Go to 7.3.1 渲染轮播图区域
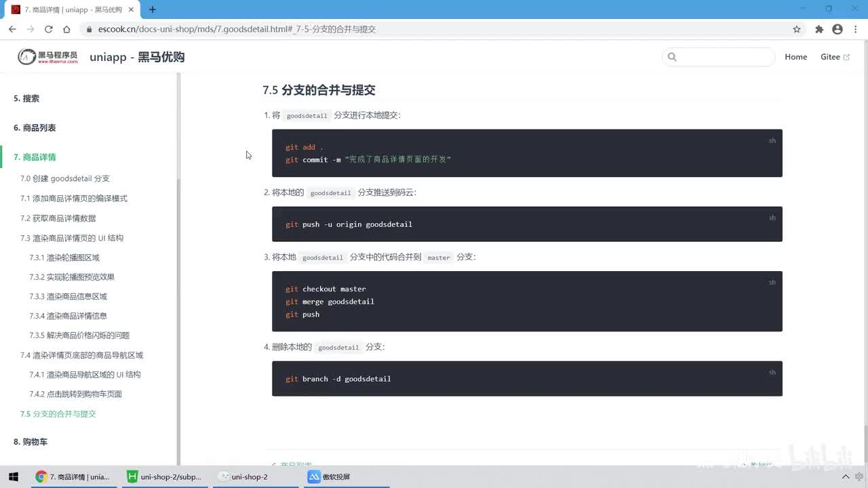Viewport: 868px width, 488px height. click(64, 258)
